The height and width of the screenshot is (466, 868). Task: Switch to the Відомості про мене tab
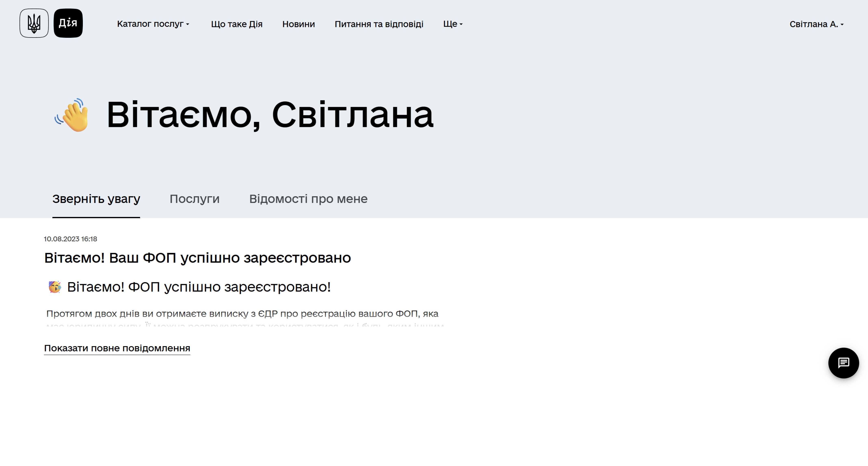(x=308, y=199)
